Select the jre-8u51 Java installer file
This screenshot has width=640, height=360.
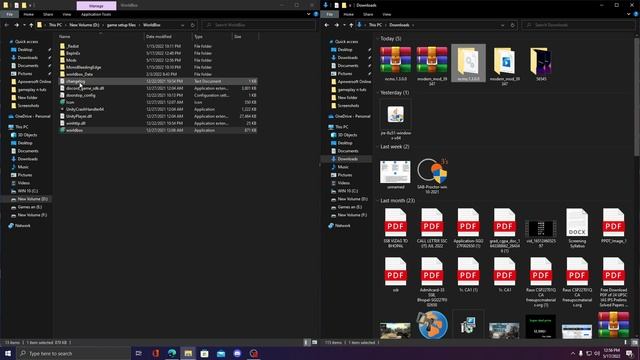[396, 120]
